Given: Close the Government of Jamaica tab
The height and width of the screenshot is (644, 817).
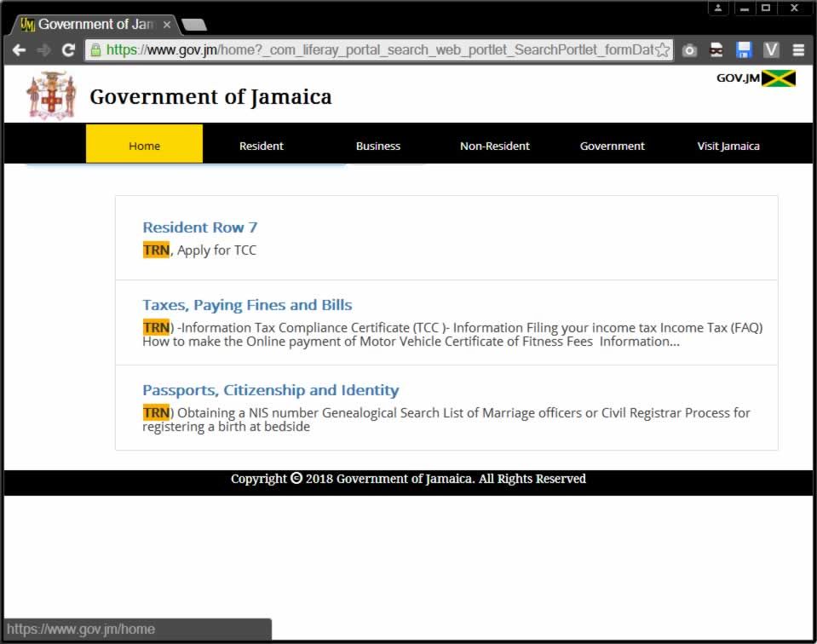Looking at the screenshot, I should (167, 25).
